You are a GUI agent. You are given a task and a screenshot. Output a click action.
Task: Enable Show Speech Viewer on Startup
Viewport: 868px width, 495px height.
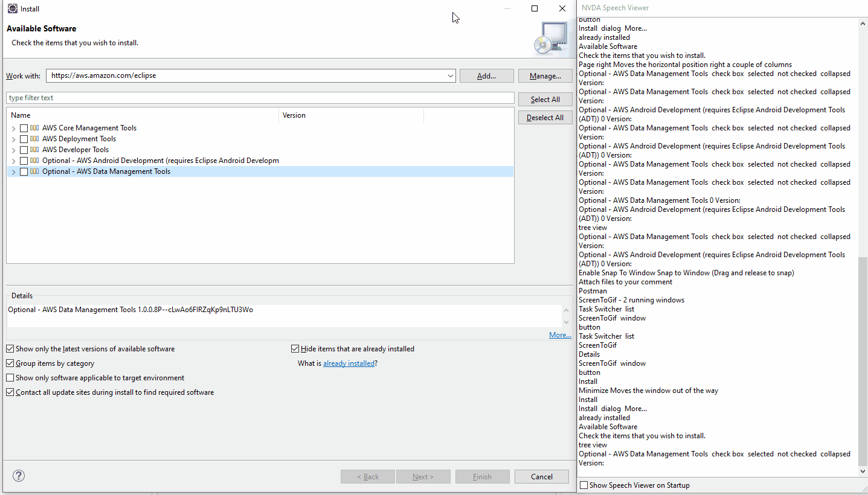[x=583, y=485]
